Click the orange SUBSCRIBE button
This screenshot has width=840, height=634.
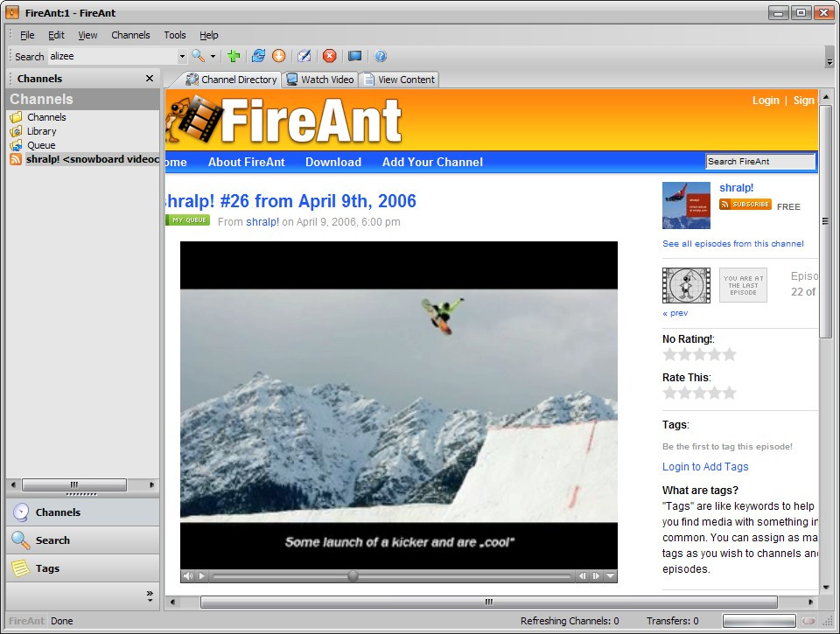[745, 205]
